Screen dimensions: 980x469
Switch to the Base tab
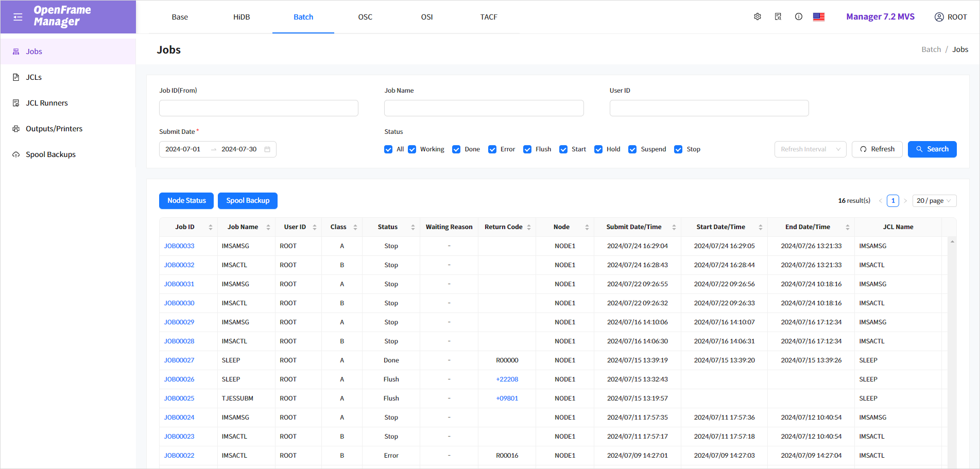[x=180, y=17]
